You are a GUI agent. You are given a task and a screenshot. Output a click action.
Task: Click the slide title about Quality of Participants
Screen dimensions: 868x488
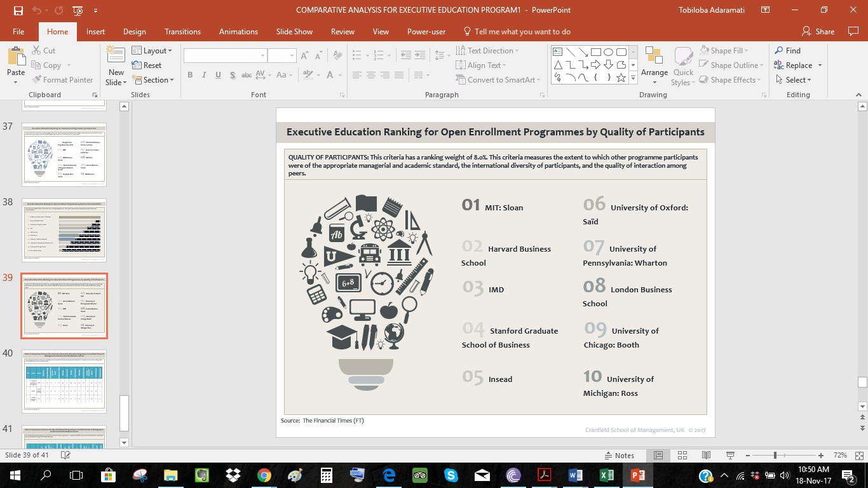[495, 132]
